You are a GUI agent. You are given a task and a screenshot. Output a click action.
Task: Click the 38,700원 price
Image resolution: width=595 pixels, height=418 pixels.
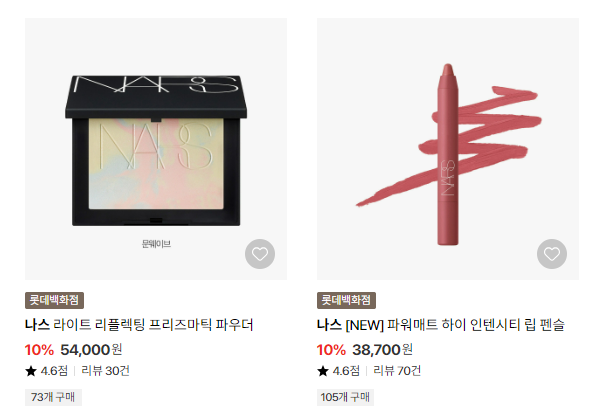click(382, 350)
